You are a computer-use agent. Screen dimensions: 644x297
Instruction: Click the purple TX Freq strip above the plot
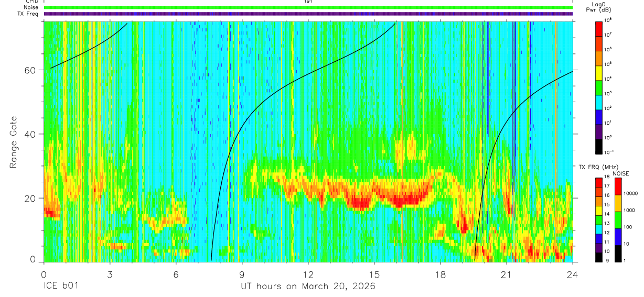click(x=308, y=14)
